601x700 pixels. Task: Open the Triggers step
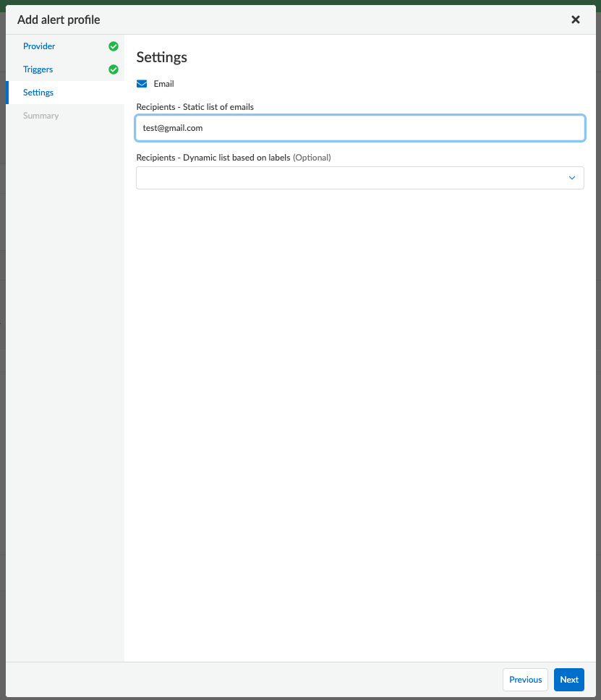(x=38, y=69)
